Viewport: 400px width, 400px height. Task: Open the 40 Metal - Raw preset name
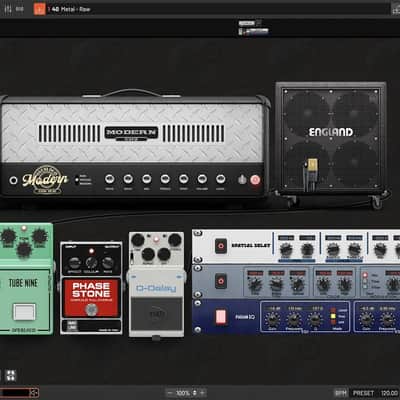71,9
